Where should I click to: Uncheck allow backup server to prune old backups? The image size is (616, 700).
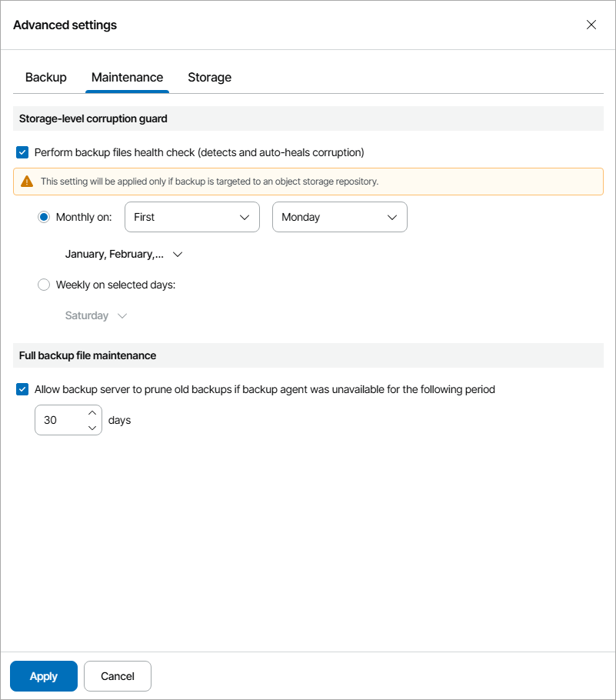click(x=22, y=389)
